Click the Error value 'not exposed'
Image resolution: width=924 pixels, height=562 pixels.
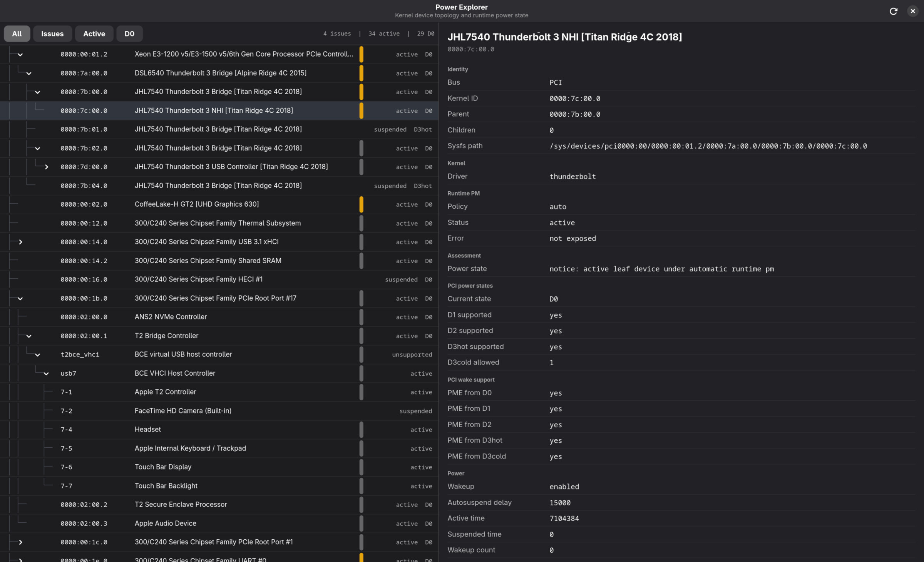pyautogui.click(x=572, y=239)
